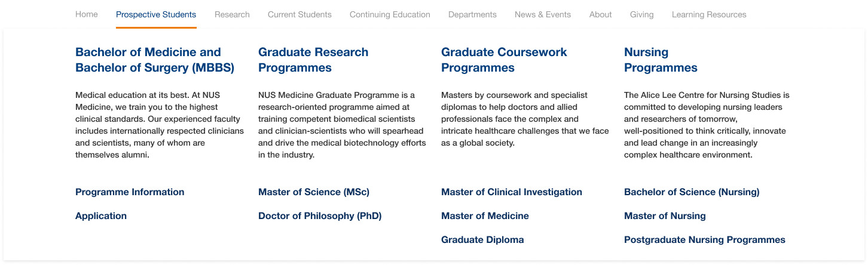The height and width of the screenshot is (265, 868).
Task: Open MBBS Programme Information link
Action: [x=130, y=192]
